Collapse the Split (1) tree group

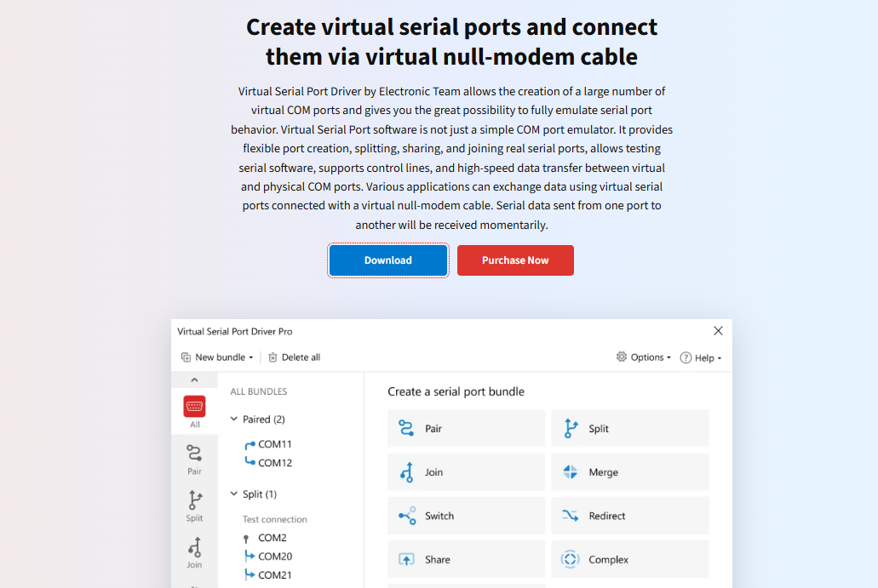[234, 494]
